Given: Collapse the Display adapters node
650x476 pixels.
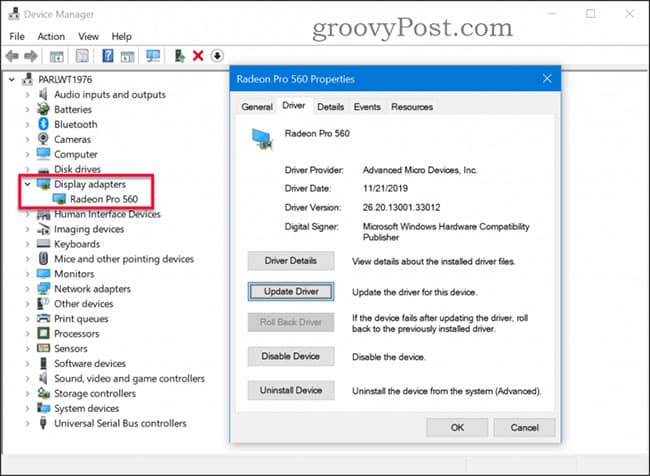Looking at the screenshot, I should (27, 184).
